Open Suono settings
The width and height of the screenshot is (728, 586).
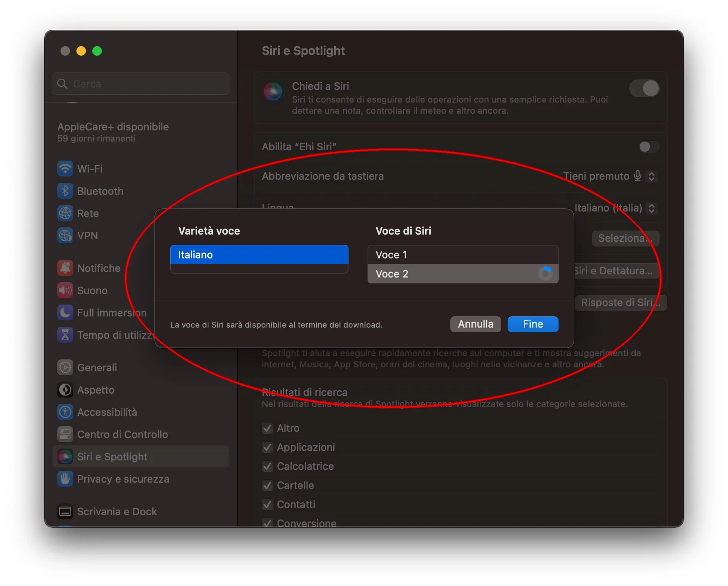coord(65,290)
